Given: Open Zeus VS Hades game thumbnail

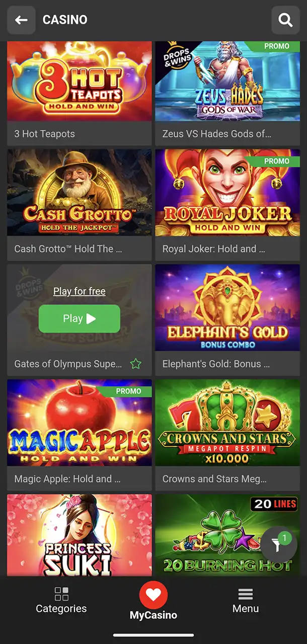Looking at the screenshot, I should point(227,81).
